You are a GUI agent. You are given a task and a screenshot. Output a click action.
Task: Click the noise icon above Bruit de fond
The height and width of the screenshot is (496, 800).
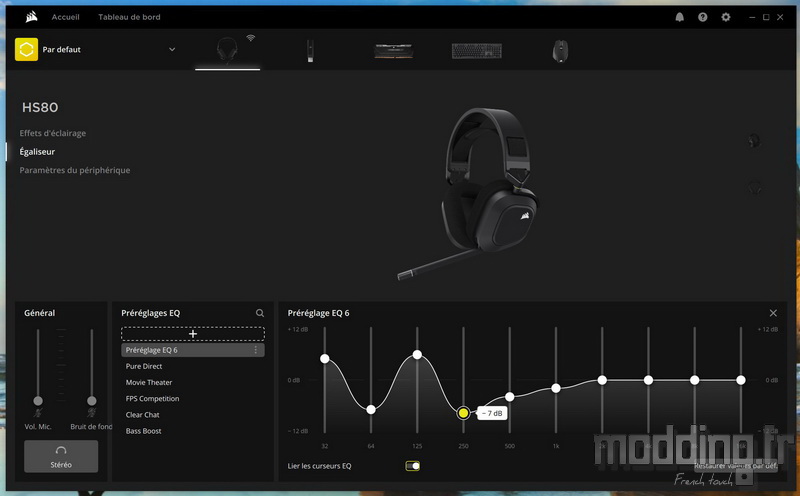pos(91,413)
